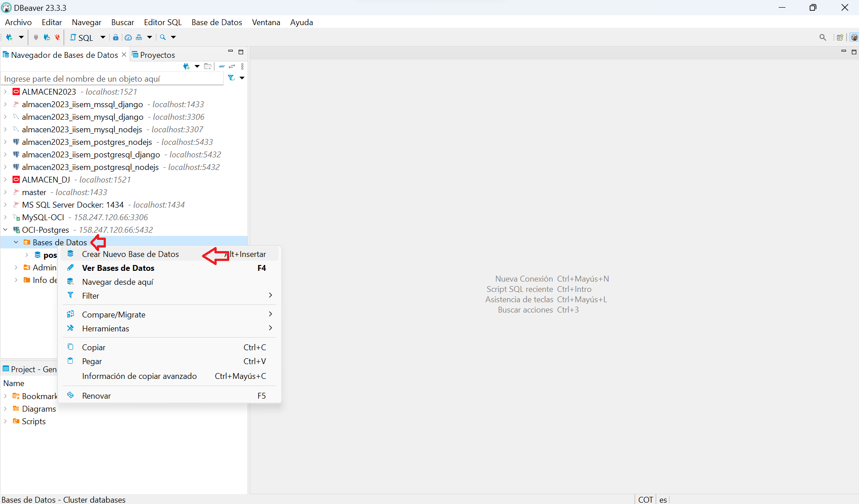
Task: Expand the ALMACEN2023 connection node
Action: point(5,91)
